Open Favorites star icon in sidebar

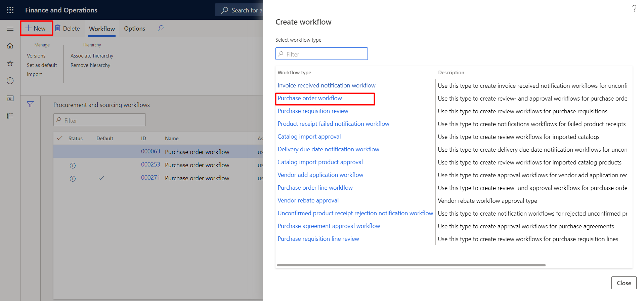point(10,63)
